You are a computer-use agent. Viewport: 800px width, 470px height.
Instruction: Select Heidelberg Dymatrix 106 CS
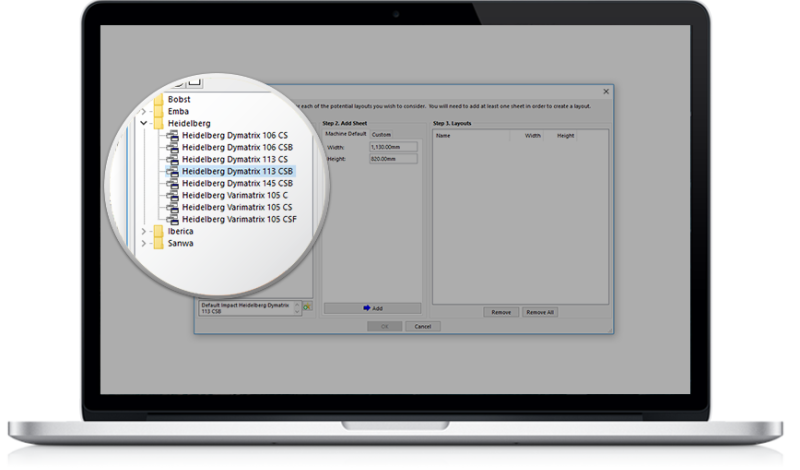235,135
